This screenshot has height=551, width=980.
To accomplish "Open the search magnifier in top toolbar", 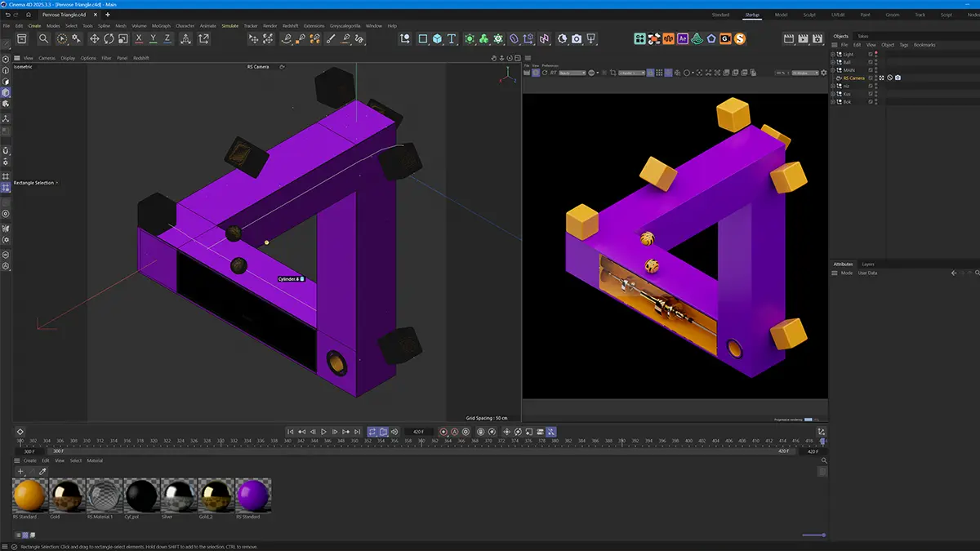I will (43, 38).
